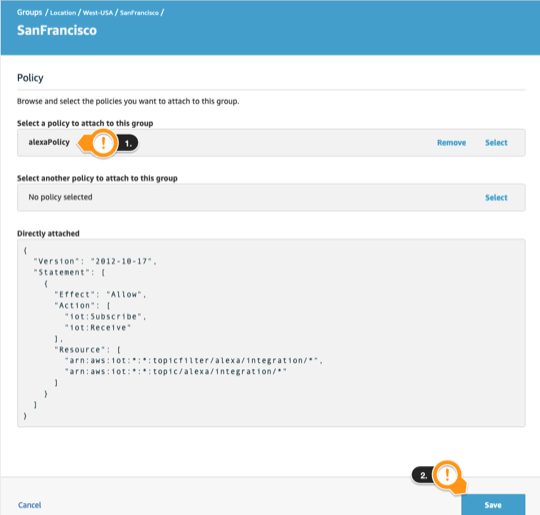Go to Location breadcrumb

coord(63,13)
